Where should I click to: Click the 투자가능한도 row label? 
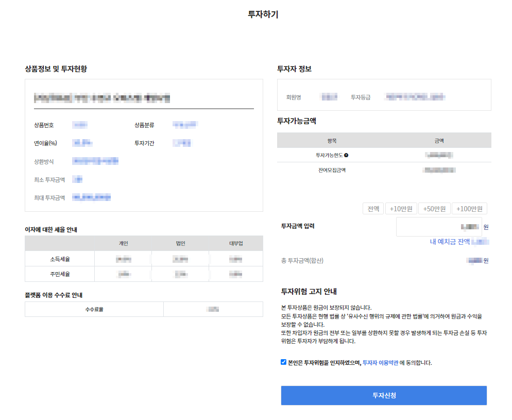point(329,155)
